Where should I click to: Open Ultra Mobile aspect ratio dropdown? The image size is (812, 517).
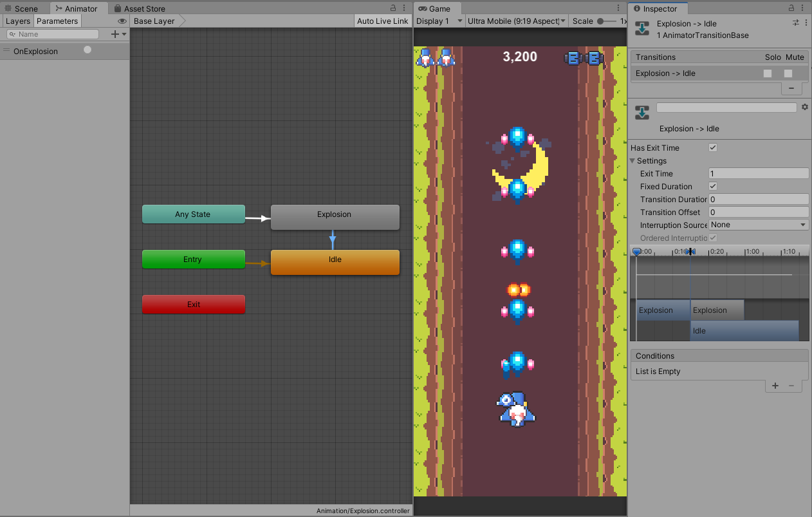tap(517, 21)
